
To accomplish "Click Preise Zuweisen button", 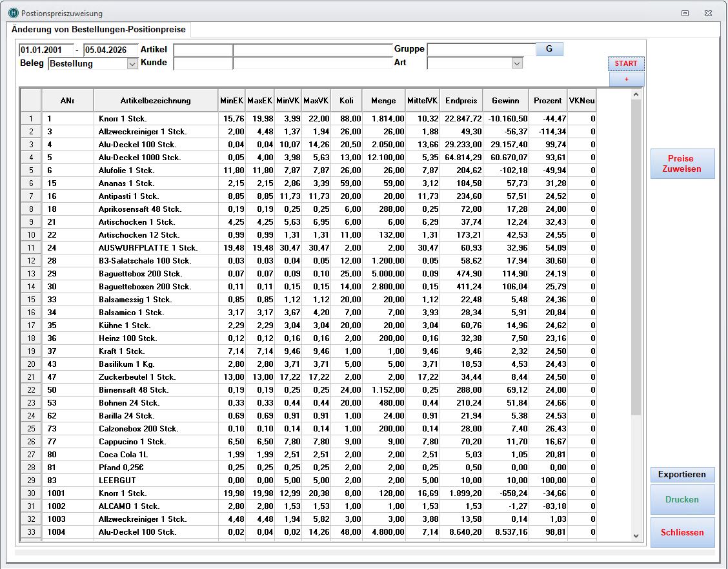I will (x=682, y=163).
